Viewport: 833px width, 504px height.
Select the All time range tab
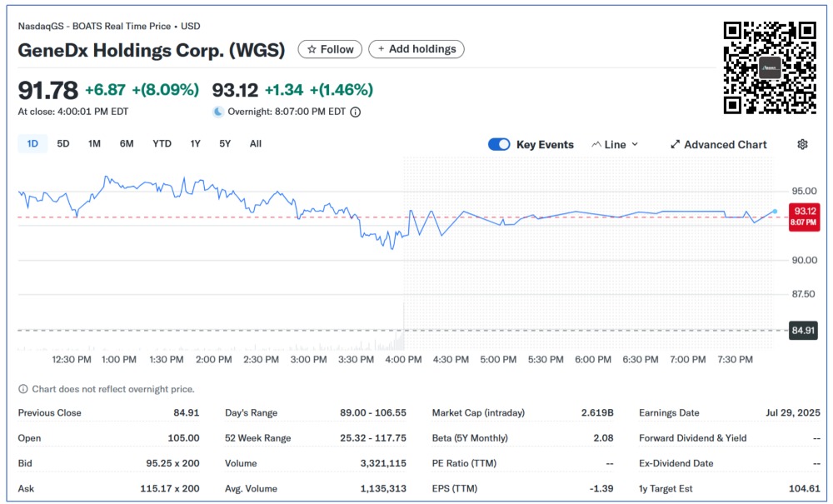tap(256, 144)
